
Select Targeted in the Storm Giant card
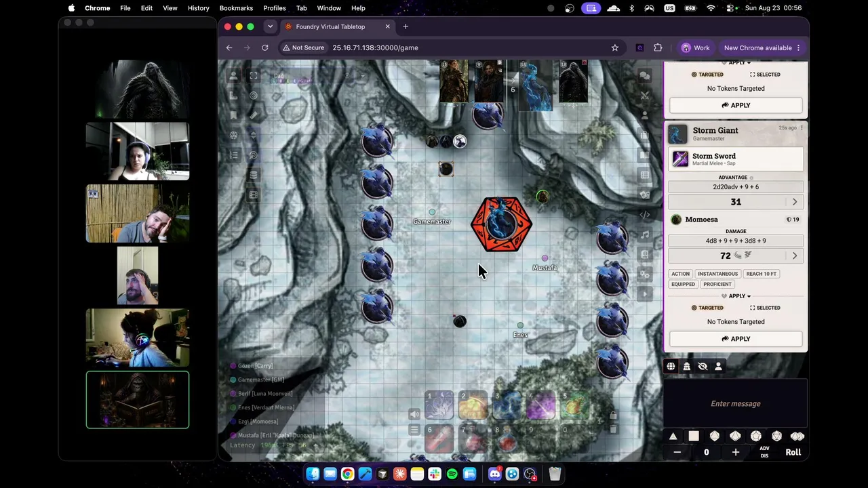pyautogui.click(x=707, y=308)
